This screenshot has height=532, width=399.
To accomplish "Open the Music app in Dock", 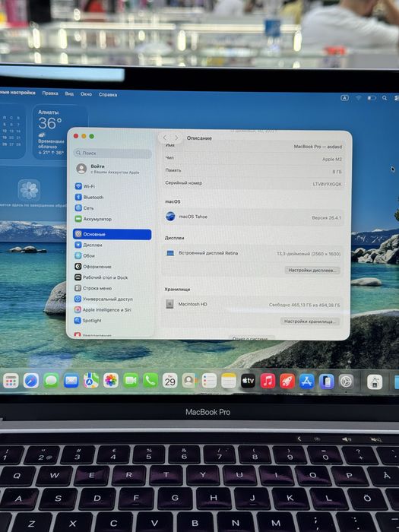I will click(x=268, y=381).
